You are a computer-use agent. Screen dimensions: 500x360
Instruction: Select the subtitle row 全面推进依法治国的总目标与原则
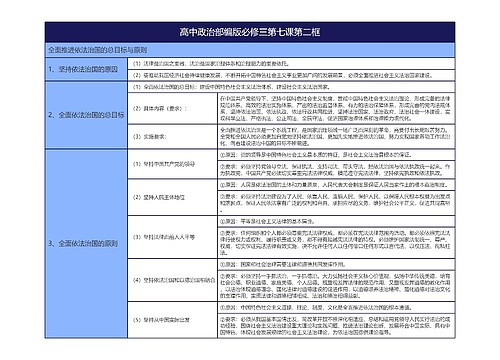250,50
